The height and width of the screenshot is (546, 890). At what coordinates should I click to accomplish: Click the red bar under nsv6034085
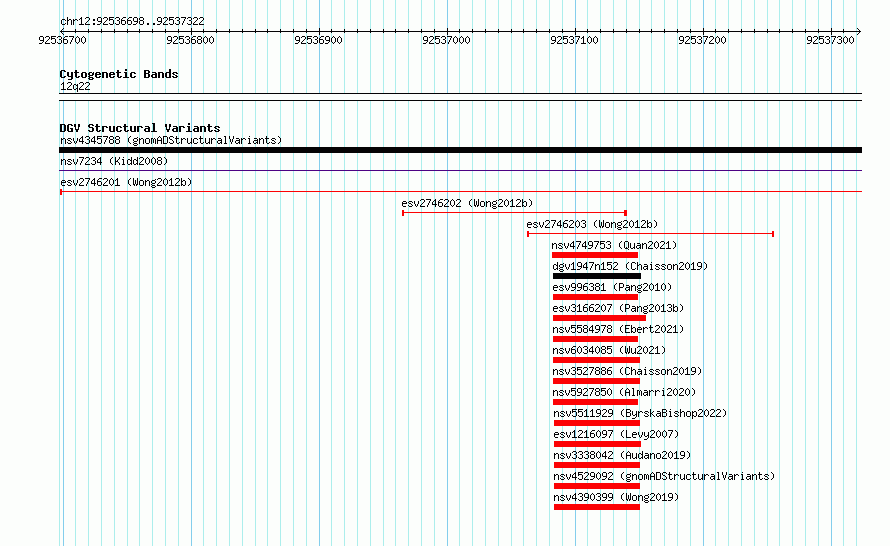click(x=597, y=360)
